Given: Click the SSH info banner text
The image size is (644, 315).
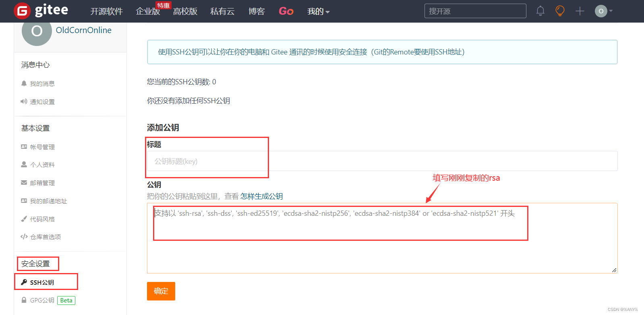Looking at the screenshot, I should click(311, 52).
